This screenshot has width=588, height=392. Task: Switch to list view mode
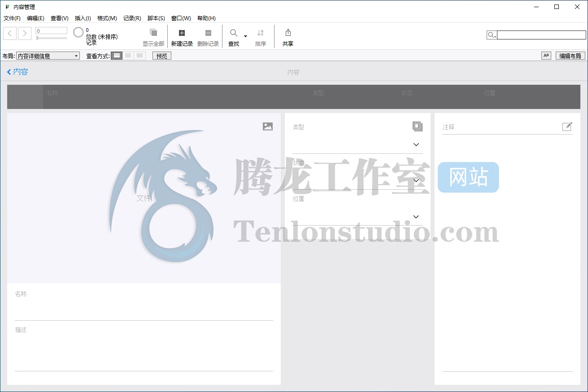point(128,56)
